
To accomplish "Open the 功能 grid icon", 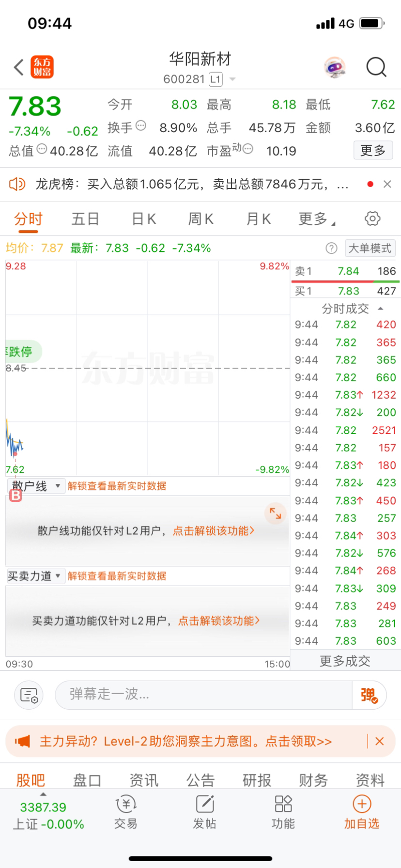I will click(x=283, y=804).
